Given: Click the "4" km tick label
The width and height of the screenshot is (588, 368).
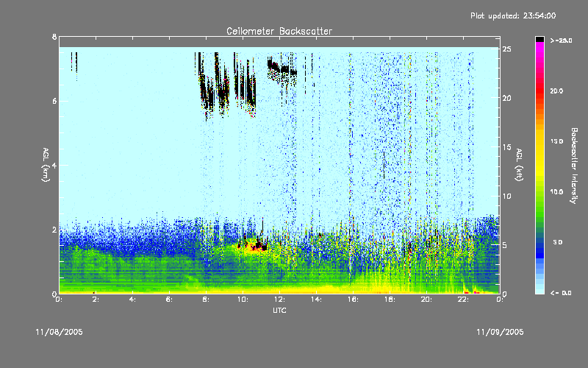Looking at the screenshot, I should coord(54,165).
